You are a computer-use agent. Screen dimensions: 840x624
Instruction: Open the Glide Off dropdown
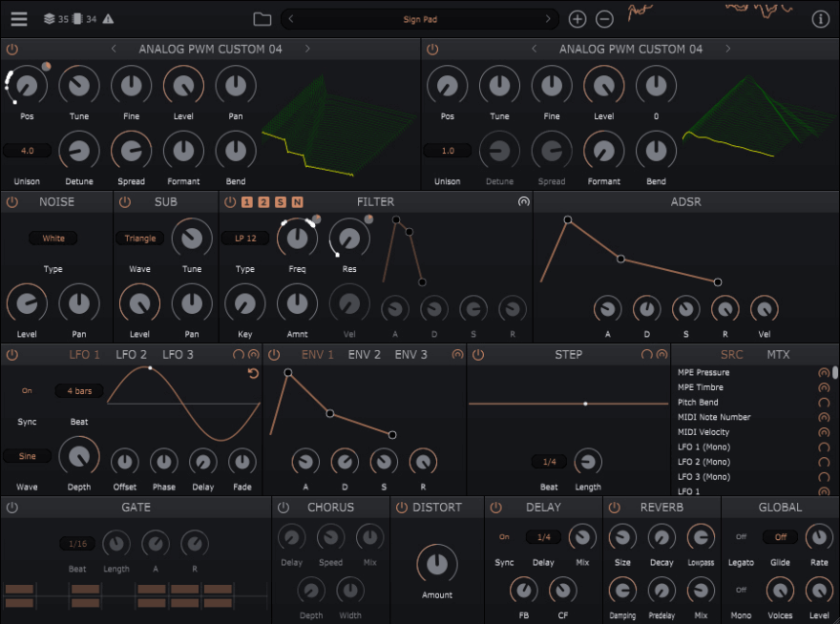(x=780, y=536)
